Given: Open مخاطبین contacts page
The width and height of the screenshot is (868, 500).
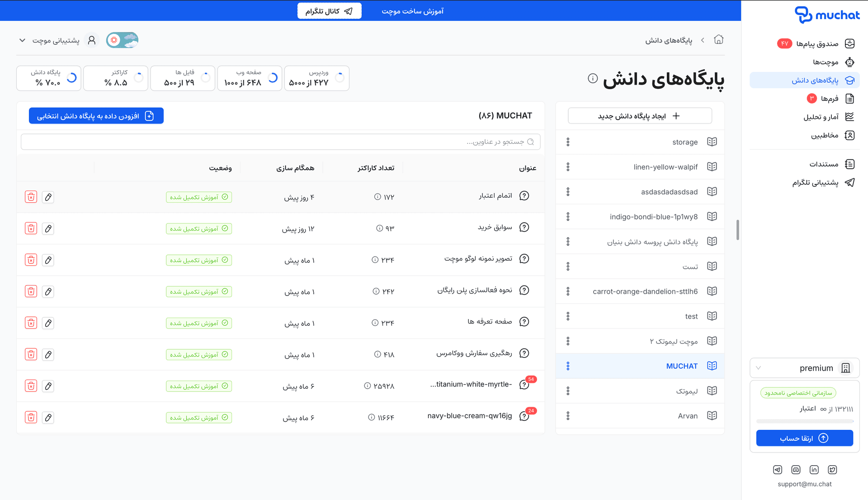Looking at the screenshot, I should 805,135.
